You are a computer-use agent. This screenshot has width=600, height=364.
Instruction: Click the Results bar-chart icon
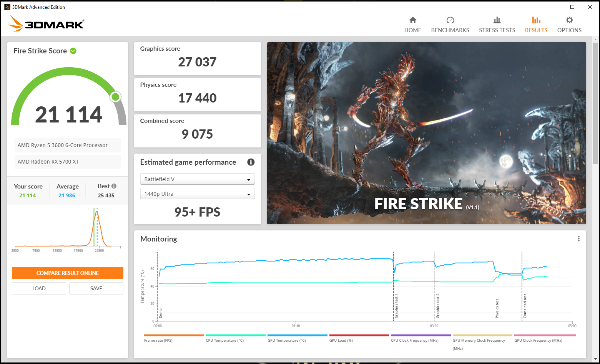point(536,20)
